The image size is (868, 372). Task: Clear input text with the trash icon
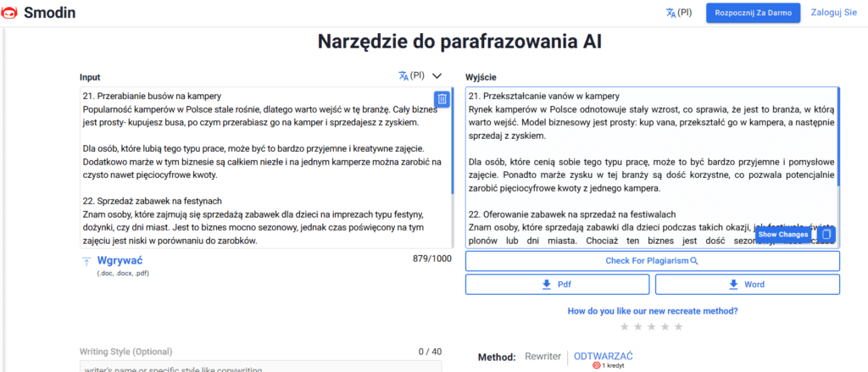pyautogui.click(x=442, y=99)
